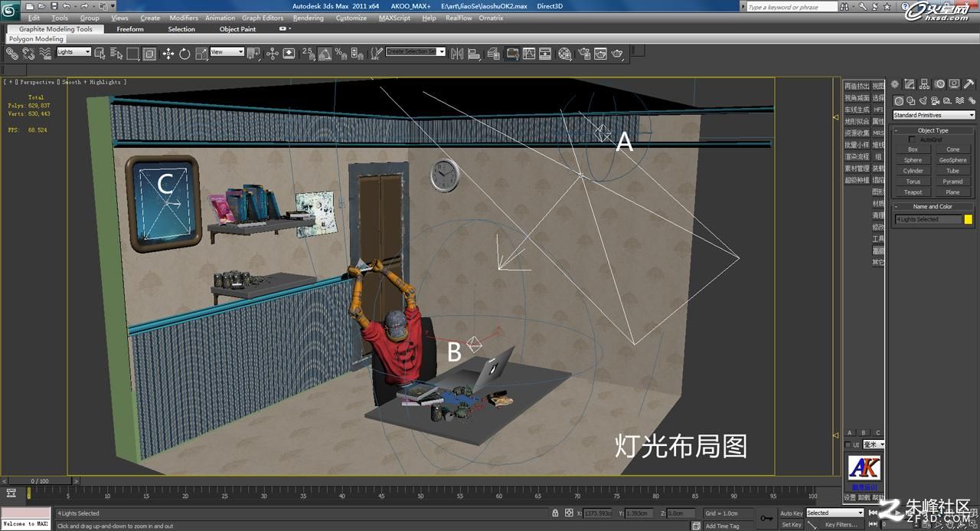The image size is (980, 531).
Task: Open the Modifiers menu
Action: click(x=184, y=18)
